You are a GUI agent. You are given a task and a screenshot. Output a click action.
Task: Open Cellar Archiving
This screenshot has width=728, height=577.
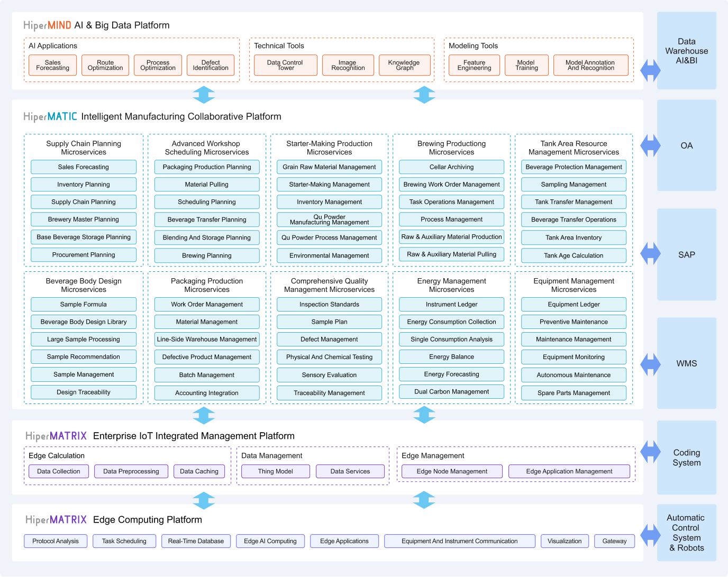[451, 167]
